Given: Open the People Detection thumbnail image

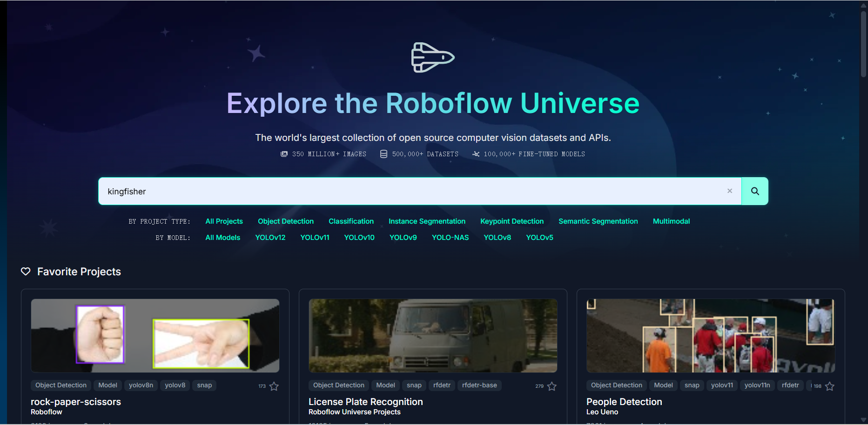Looking at the screenshot, I should click(x=711, y=336).
